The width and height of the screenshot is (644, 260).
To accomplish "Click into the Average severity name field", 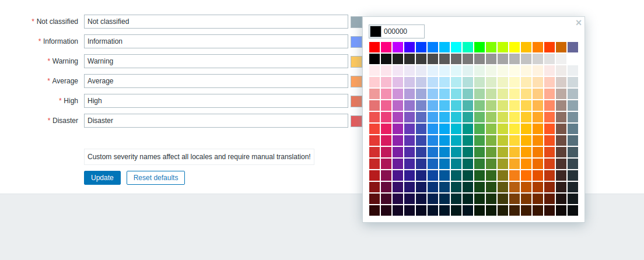I will 216,81.
